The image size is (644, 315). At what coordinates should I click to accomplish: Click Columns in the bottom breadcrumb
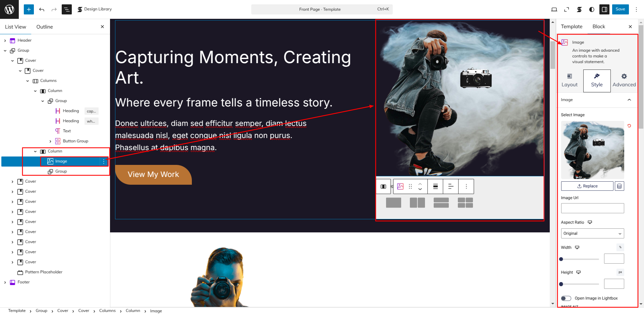[x=107, y=311]
